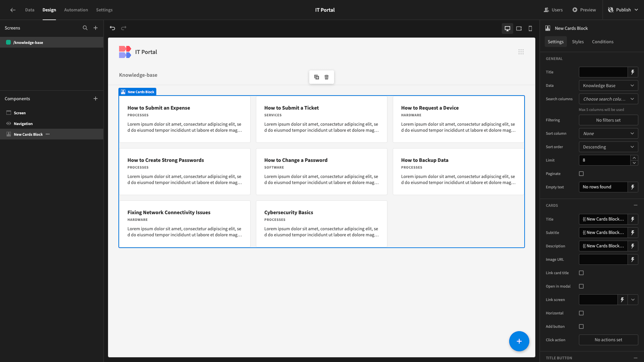
Task: Increase the Limit value with up stepper
Action: [x=634, y=158]
